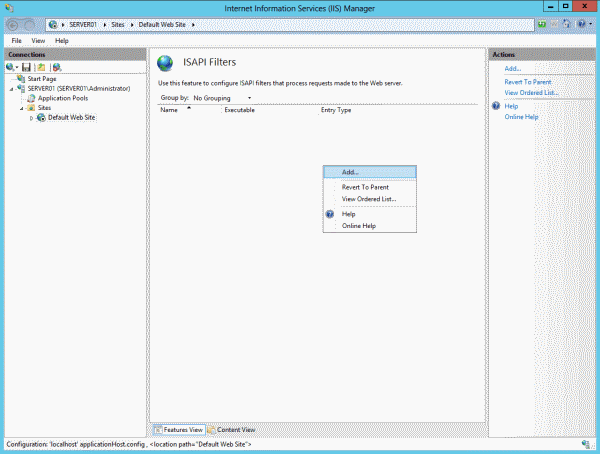Choose Help in the context menu
This screenshot has width=600, height=454.
tap(370, 214)
